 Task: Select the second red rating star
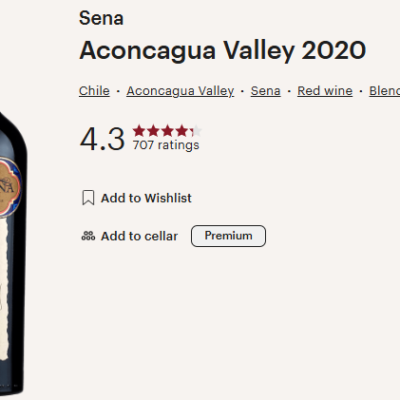coord(153,131)
